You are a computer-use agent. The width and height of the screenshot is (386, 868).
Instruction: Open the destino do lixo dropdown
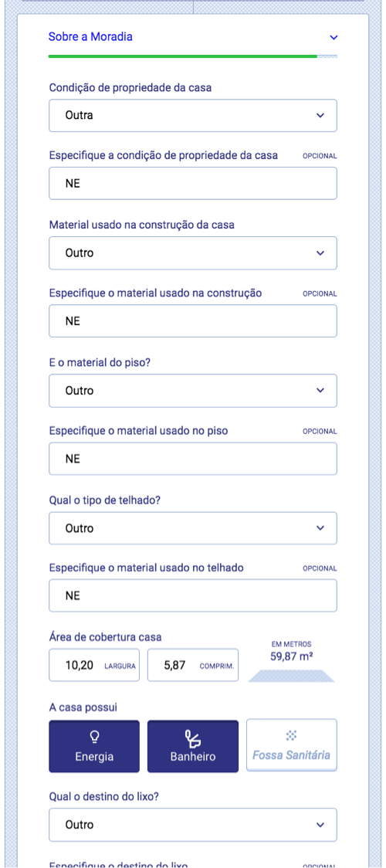click(x=192, y=825)
